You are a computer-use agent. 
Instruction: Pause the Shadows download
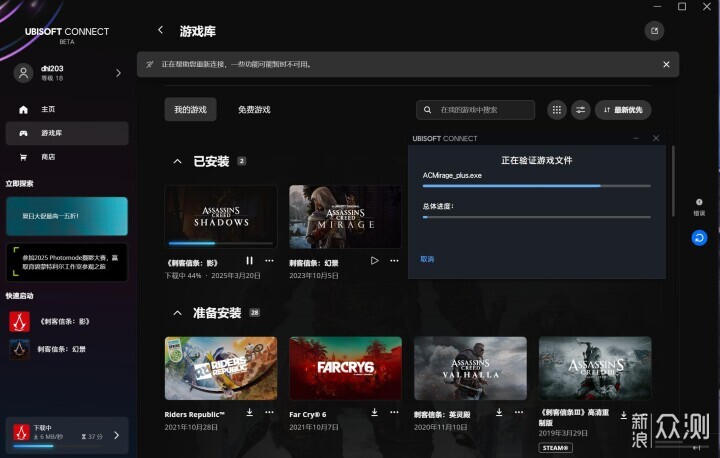pos(249,261)
